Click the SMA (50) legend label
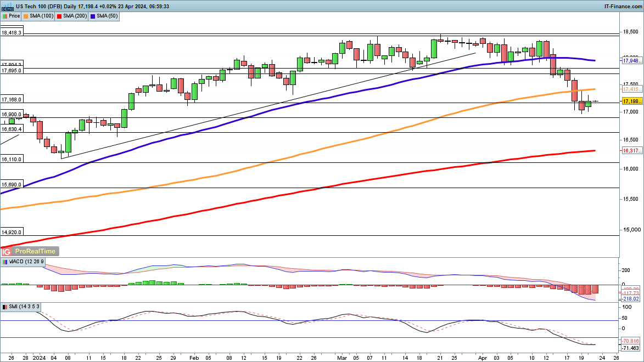The width and height of the screenshot is (644, 362). 107,16
